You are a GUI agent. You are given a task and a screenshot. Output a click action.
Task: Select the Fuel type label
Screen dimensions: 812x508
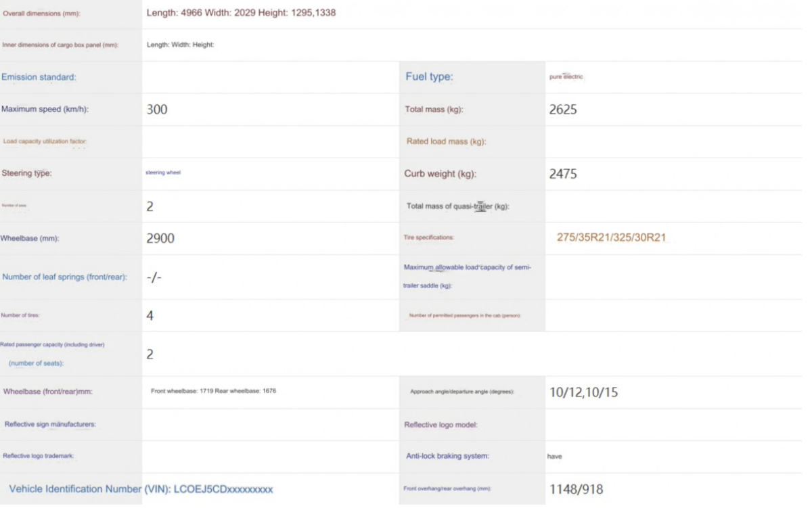(429, 77)
